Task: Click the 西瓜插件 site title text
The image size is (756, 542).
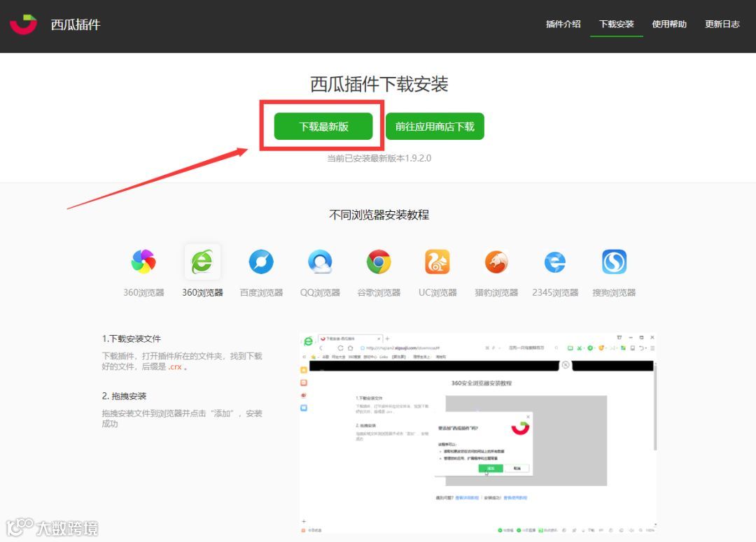Action: pyautogui.click(x=76, y=24)
